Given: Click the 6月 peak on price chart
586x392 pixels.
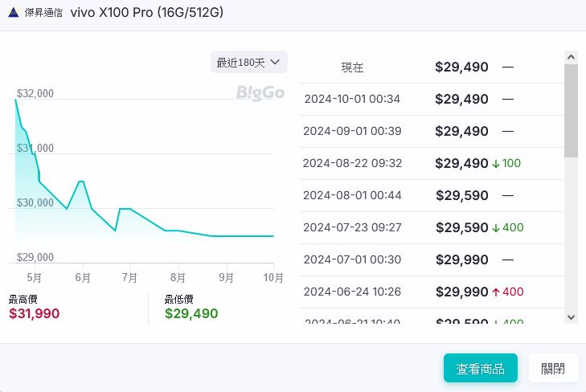Looking at the screenshot, I should (x=81, y=182).
